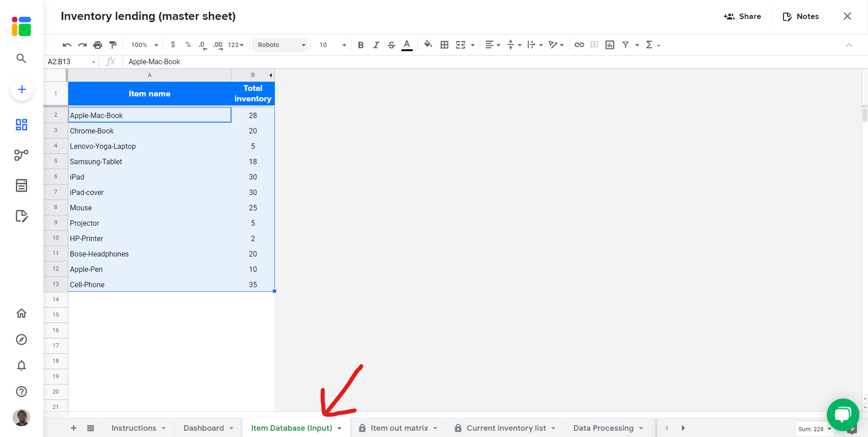Screen dimensions: 868x437
Task: Open the font size 10 dropdown
Action: 332,45
